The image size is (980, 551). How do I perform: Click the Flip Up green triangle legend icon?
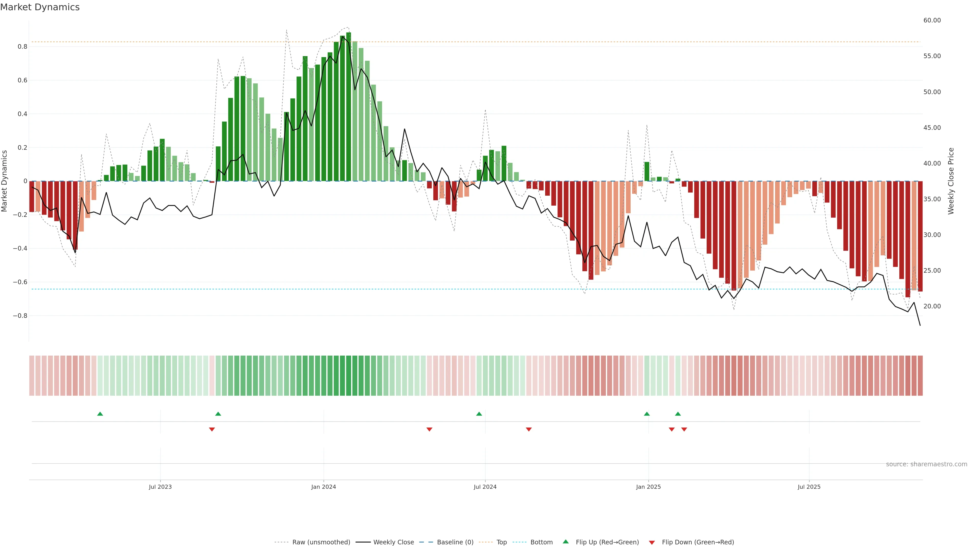pos(566,542)
